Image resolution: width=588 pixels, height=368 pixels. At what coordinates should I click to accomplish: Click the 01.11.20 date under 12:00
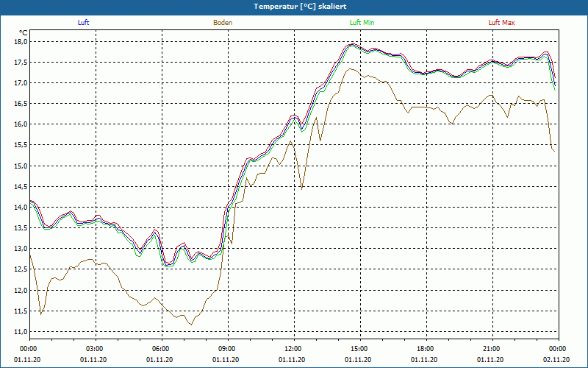pos(292,360)
